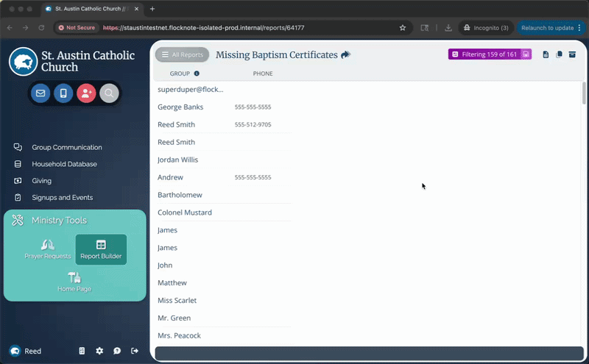The height and width of the screenshot is (364, 589).
Task: Click the Missing Baptism Certificates report title
Action: point(277,55)
